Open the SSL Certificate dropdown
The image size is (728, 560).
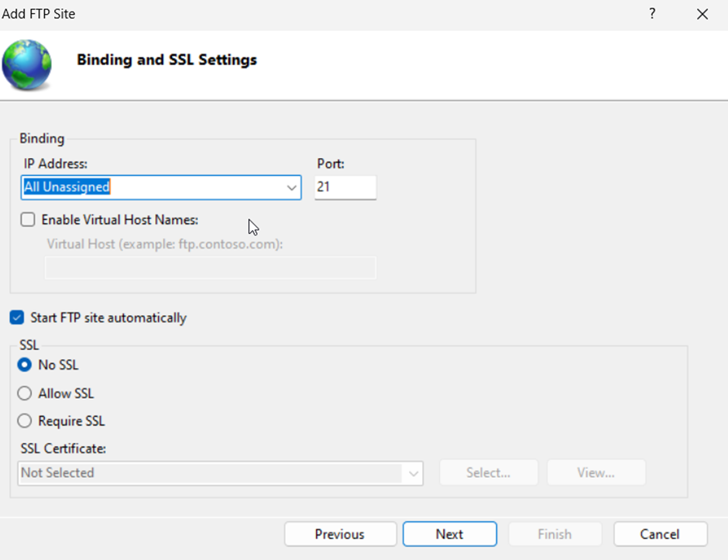coord(413,473)
